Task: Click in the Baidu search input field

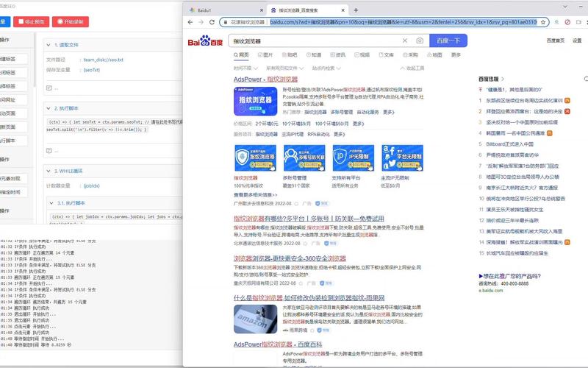Action: click(315, 41)
